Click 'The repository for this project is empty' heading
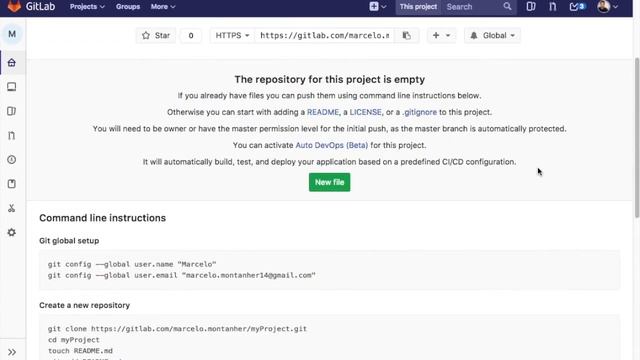The image size is (640, 360). pyautogui.click(x=329, y=80)
